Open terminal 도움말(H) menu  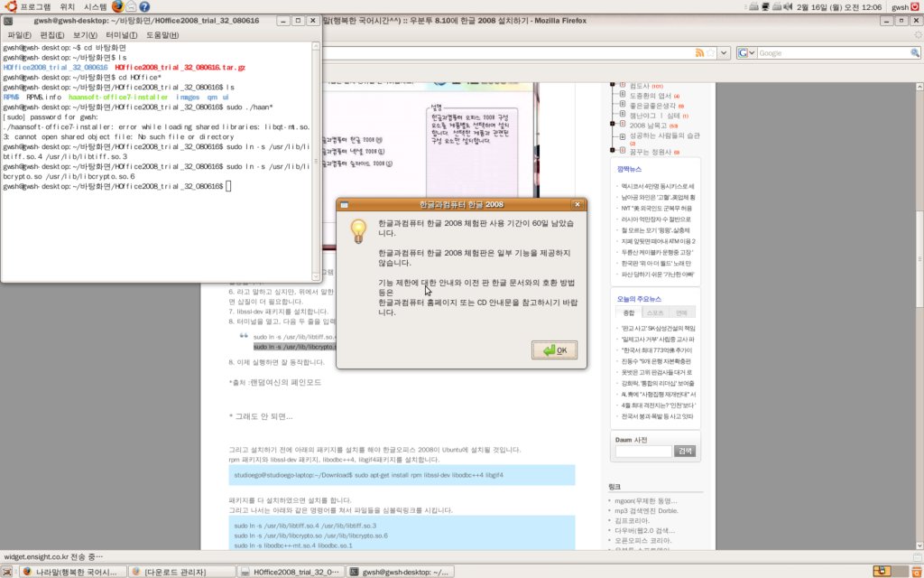(x=162, y=35)
